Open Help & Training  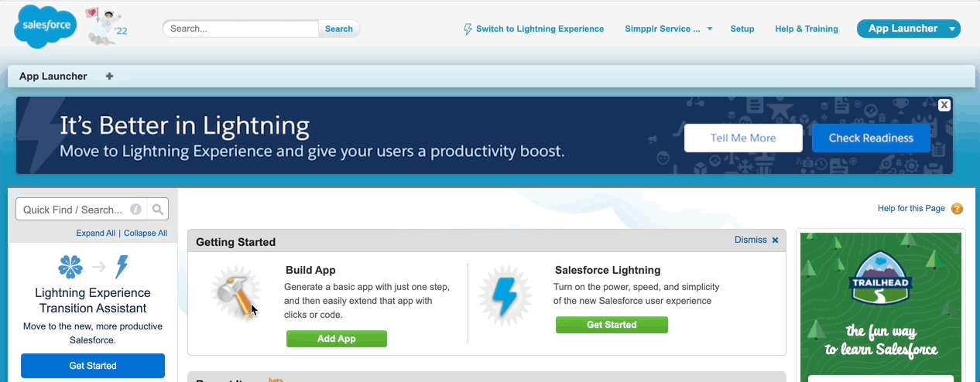tap(807, 29)
